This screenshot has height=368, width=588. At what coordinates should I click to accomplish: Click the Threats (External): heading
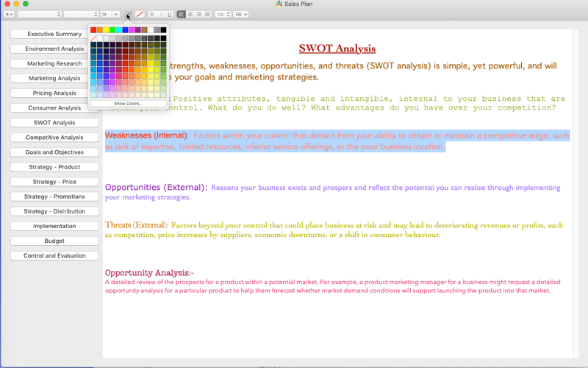tap(137, 225)
